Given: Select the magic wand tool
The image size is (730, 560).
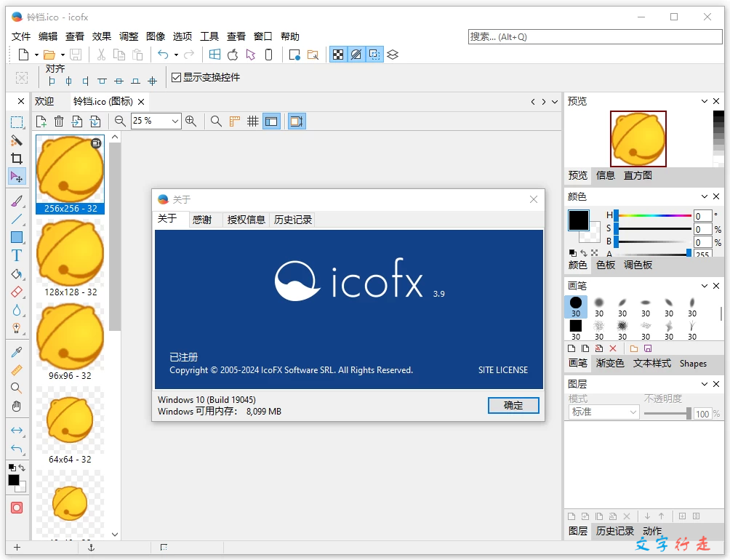Looking at the screenshot, I should point(17,140).
